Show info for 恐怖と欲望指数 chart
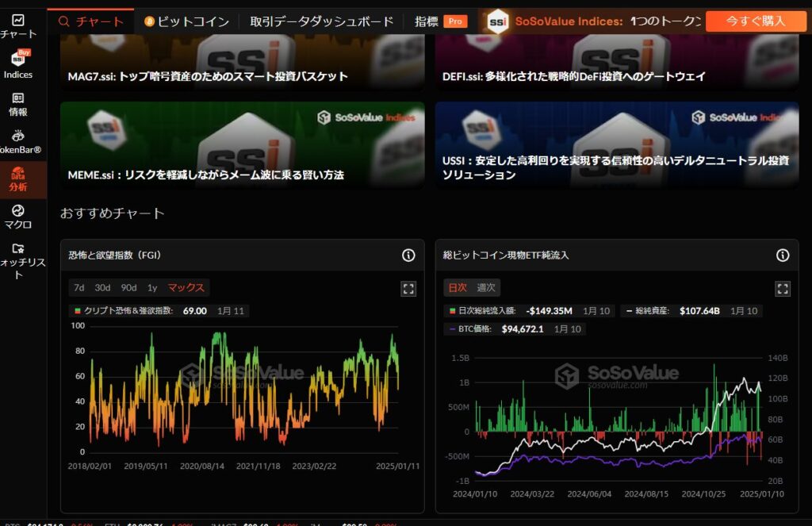Viewport: 812px width, 526px height. click(408, 255)
